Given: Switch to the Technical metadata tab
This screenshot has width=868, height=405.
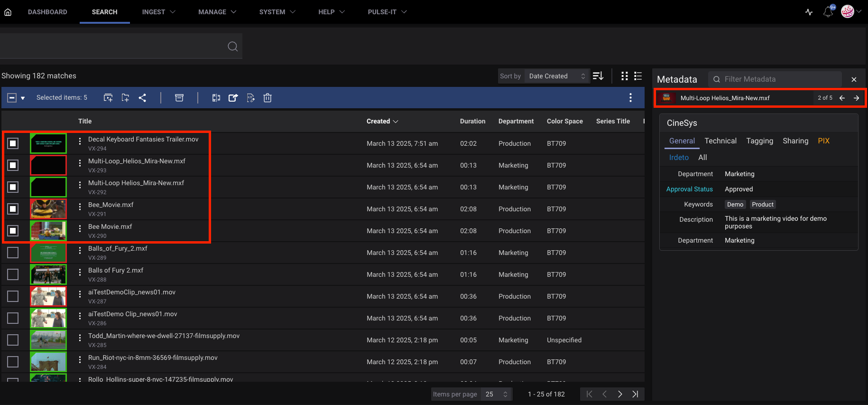Looking at the screenshot, I should coord(720,141).
